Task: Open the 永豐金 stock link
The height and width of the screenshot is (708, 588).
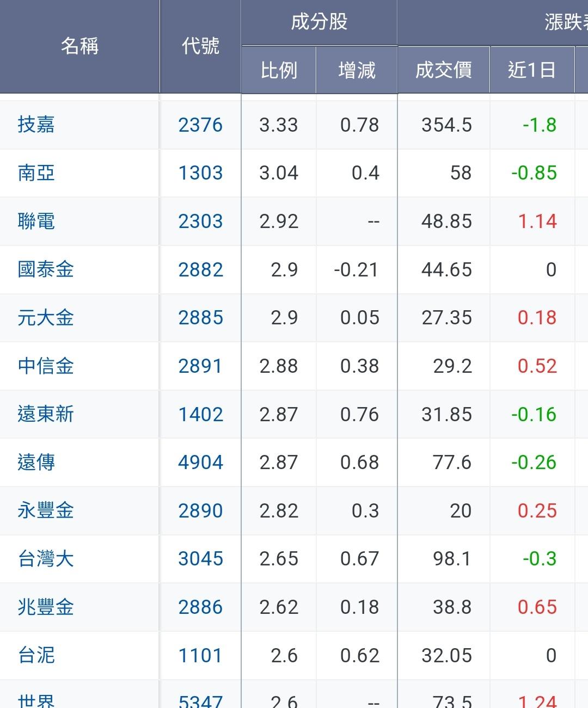Action: (46, 510)
